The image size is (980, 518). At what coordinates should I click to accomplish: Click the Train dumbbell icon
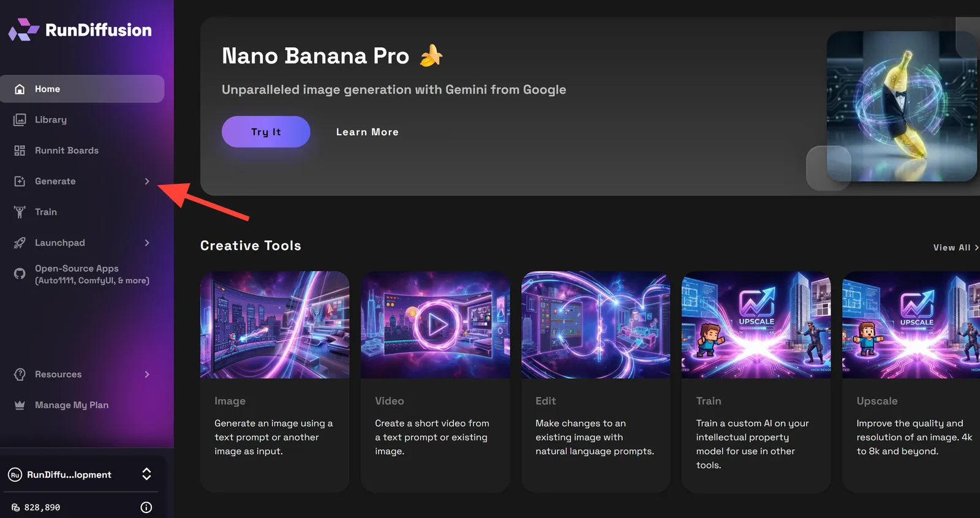point(20,212)
